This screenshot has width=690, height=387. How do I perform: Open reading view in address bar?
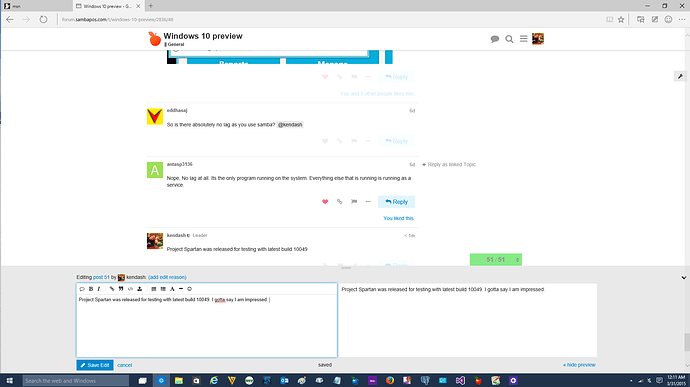[609, 19]
